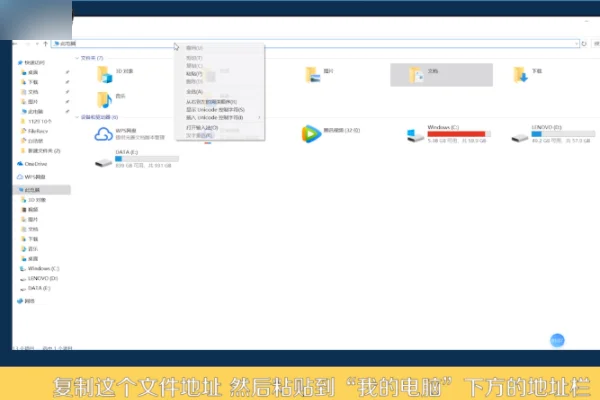
Task: Open the WPS网盘 cloud icon in devices section
Action: [x=103, y=134]
